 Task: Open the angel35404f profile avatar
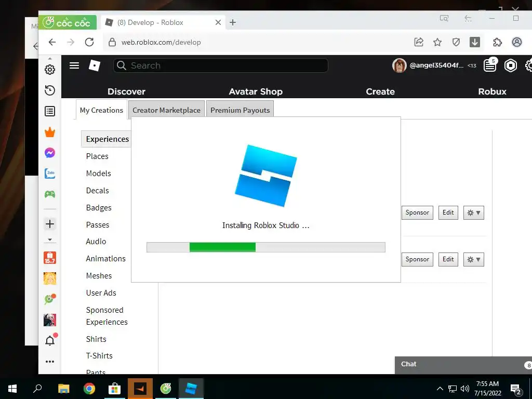400,65
